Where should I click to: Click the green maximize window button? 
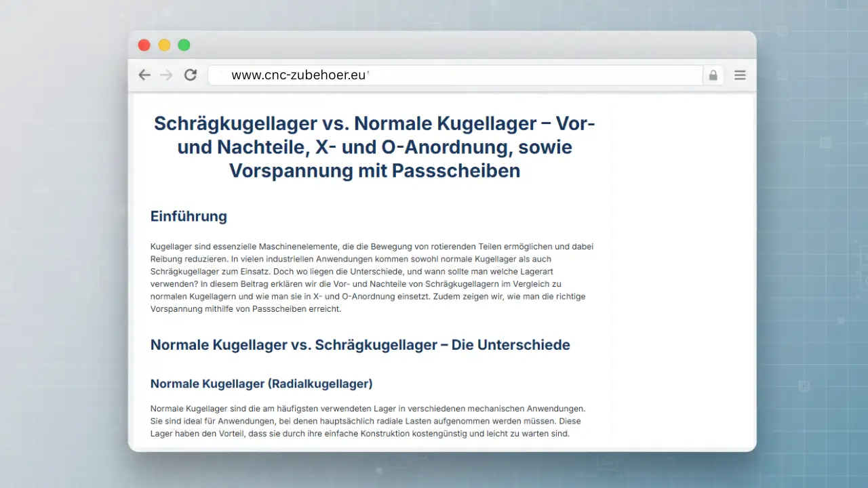[x=184, y=45]
